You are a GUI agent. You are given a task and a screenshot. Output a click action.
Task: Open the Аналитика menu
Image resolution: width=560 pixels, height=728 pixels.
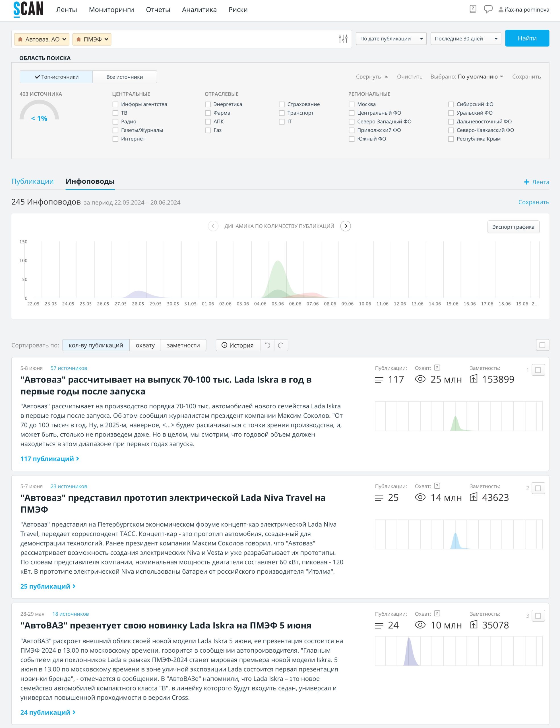pos(199,10)
